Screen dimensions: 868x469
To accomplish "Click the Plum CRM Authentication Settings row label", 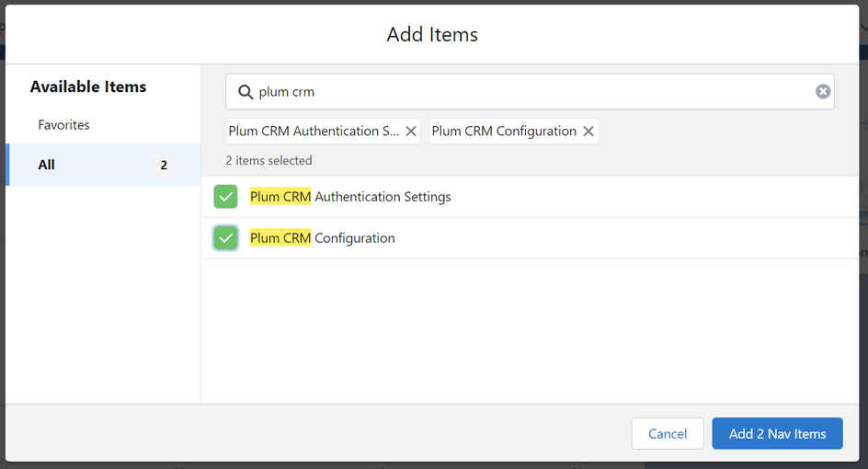I will pos(350,197).
